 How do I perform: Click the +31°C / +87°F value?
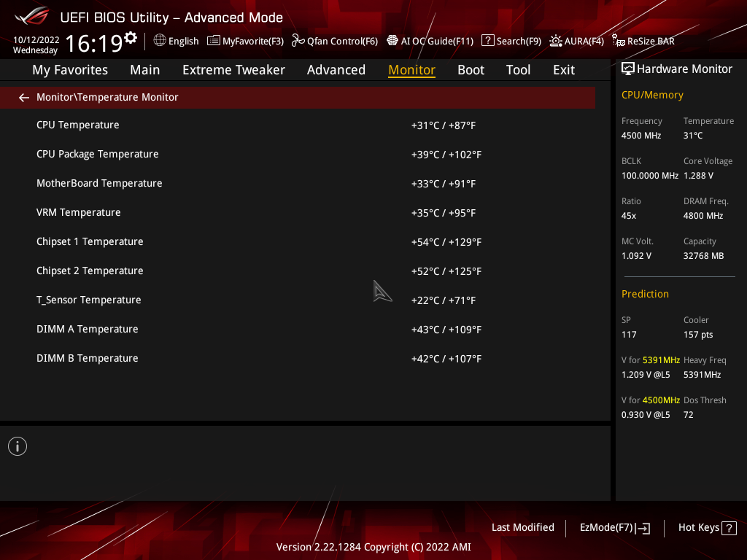point(443,125)
